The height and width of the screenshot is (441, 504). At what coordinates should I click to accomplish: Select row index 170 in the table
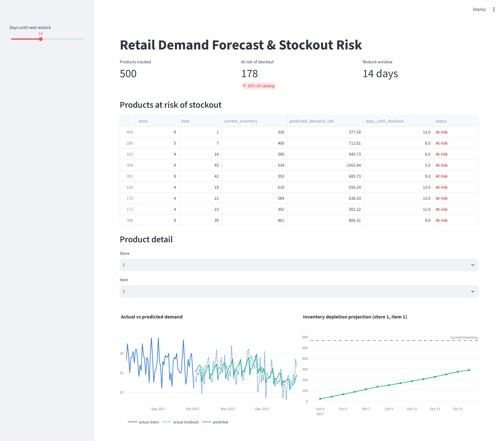[128, 198]
